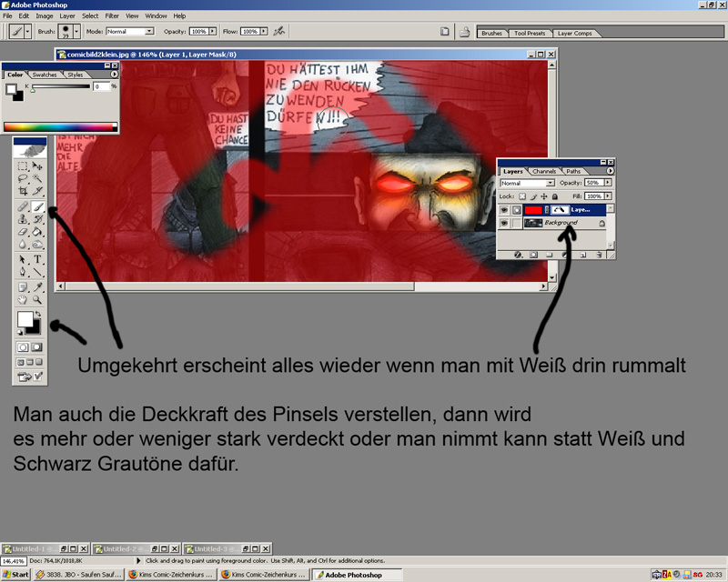The image size is (728, 582).
Task: Select the Type tool
Action: click(38, 258)
